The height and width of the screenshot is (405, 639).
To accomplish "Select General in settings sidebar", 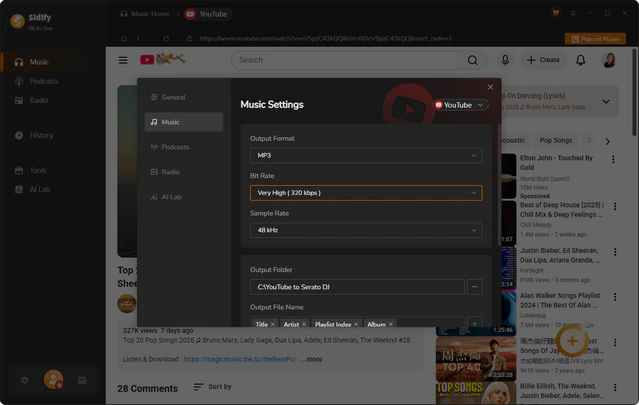I will click(184, 97).
